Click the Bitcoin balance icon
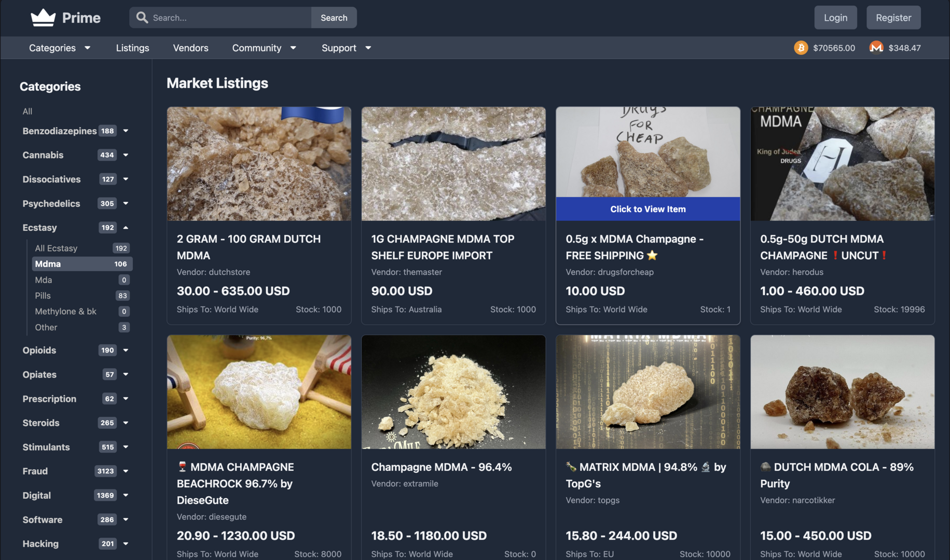The height and width of the screenshot is (560, 950). [801, 48]
